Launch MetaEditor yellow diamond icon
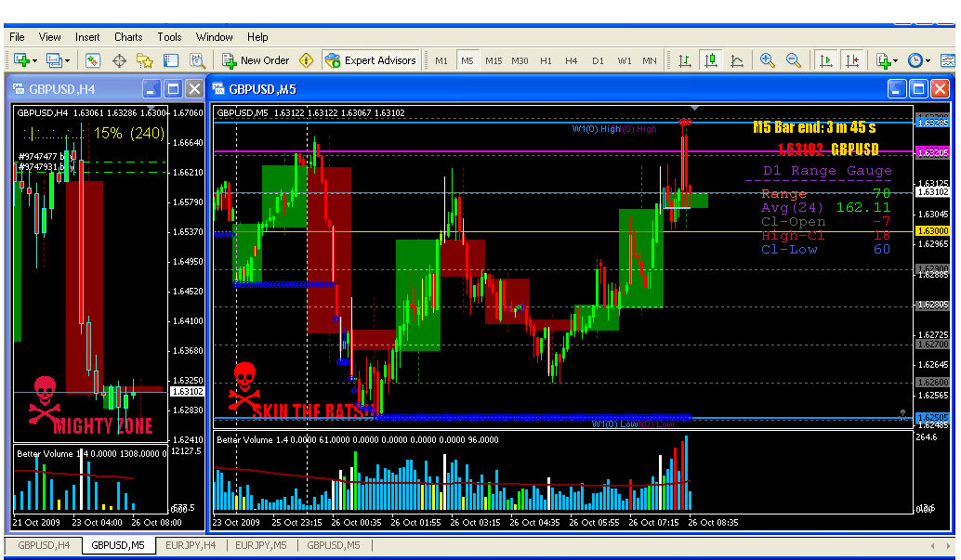The image size is (961, 560). [x=307, y=60]
